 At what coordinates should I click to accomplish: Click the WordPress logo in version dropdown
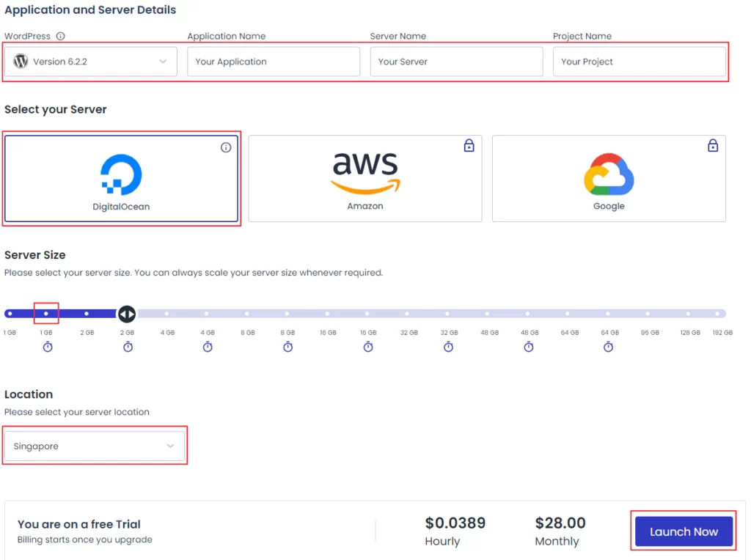coord(21,62)
